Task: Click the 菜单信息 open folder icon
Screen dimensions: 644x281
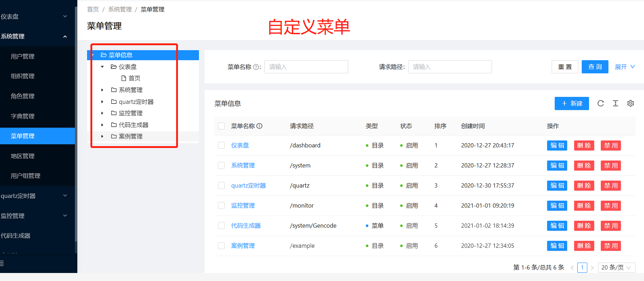Action: click(104, 55)
